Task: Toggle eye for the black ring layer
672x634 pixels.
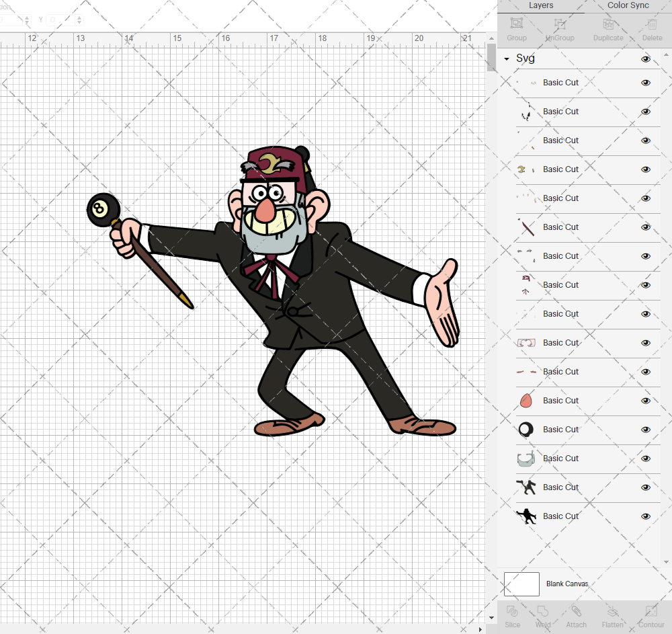Action: (645, 430)
